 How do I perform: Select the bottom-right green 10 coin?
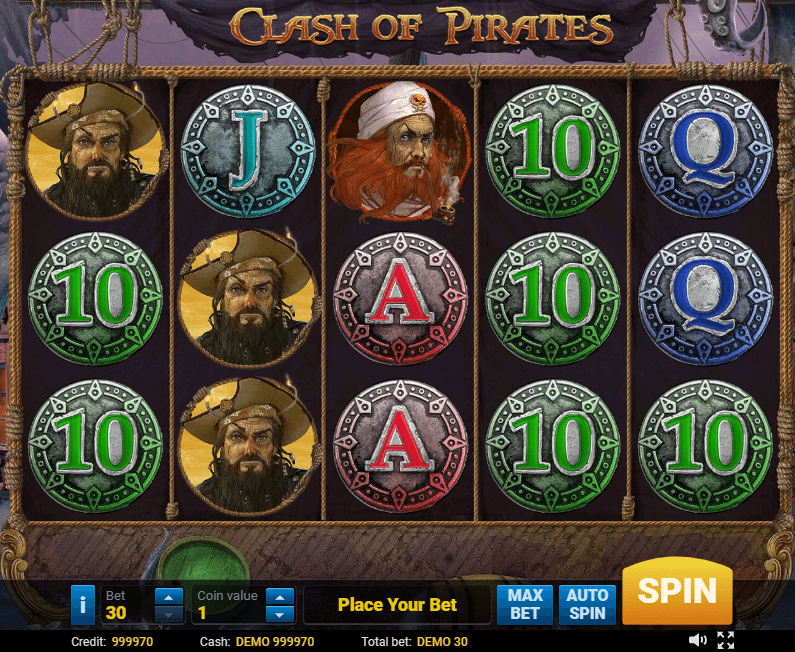(705, 446)
